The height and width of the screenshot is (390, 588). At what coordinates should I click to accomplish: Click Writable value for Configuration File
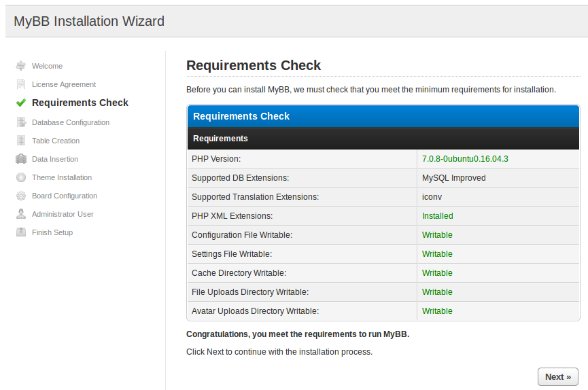point(437,235)
